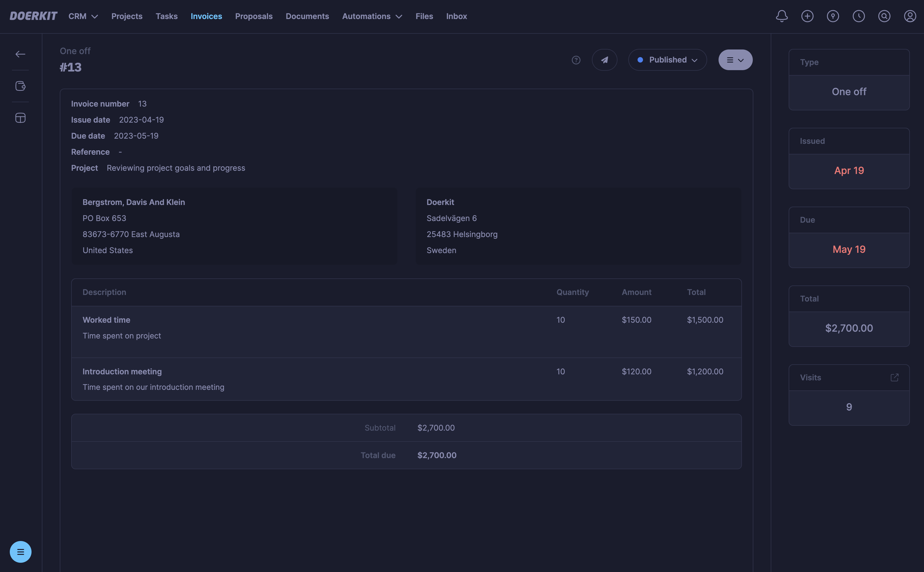Toggle the hamburger actions menu beside Published
The height and width of the screenshot is (572, 924).
pyautogui.click(x=735, y=59)
